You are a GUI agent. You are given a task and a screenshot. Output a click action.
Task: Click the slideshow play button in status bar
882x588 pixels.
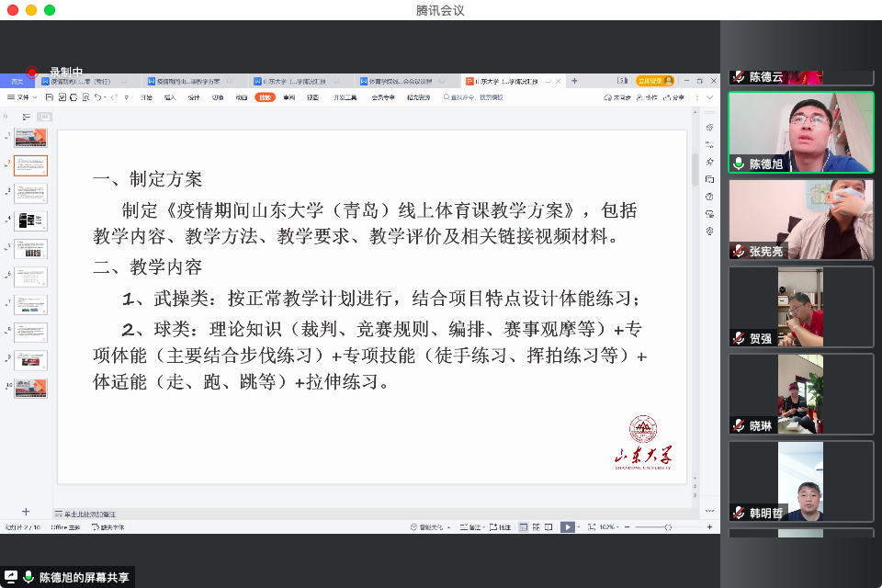pos(568,527)
